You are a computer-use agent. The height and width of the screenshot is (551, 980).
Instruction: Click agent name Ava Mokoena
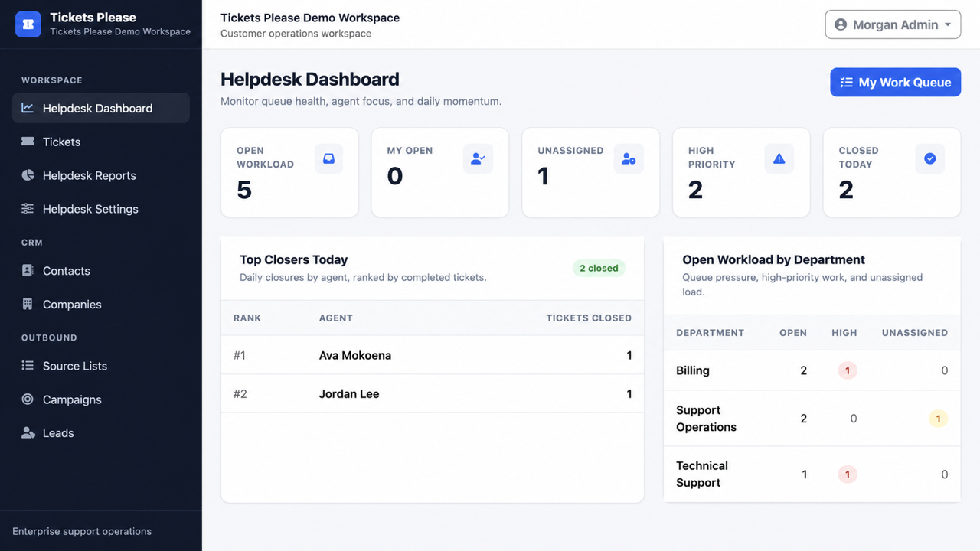click(355, 355)
